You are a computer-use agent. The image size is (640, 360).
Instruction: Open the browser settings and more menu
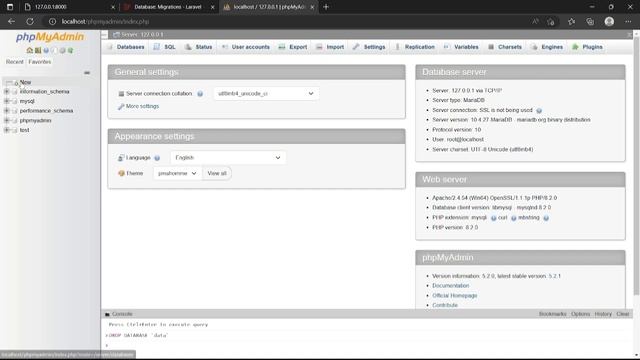tap(628, 22)
